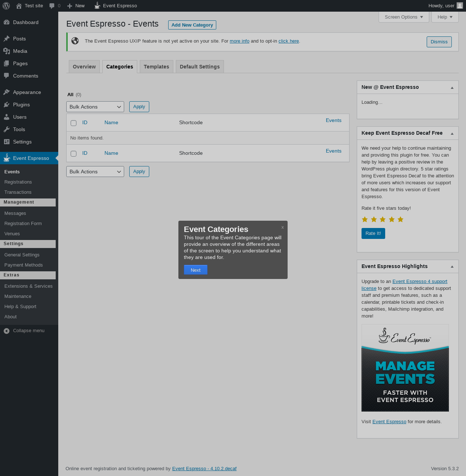Click the top Apply button
The height and width of the screenshot is (476, 466).
[x=139, y=107]
